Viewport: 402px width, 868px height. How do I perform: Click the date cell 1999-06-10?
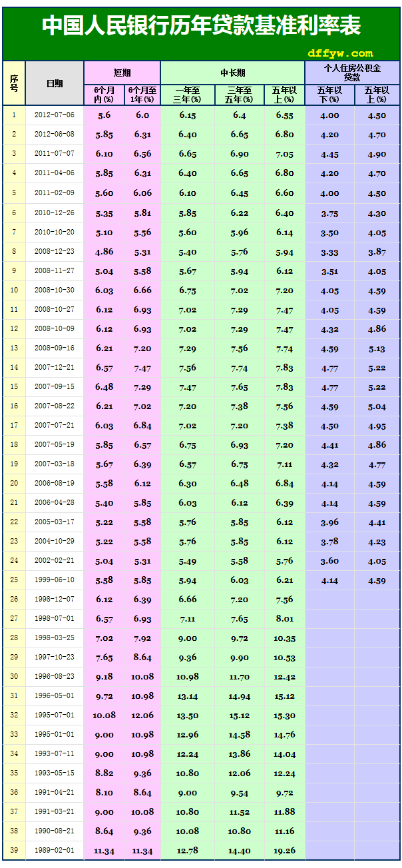(x=55, y=580)
